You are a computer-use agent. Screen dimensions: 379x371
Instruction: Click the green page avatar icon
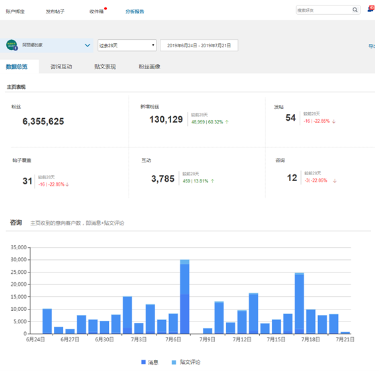tap(12, 45)
